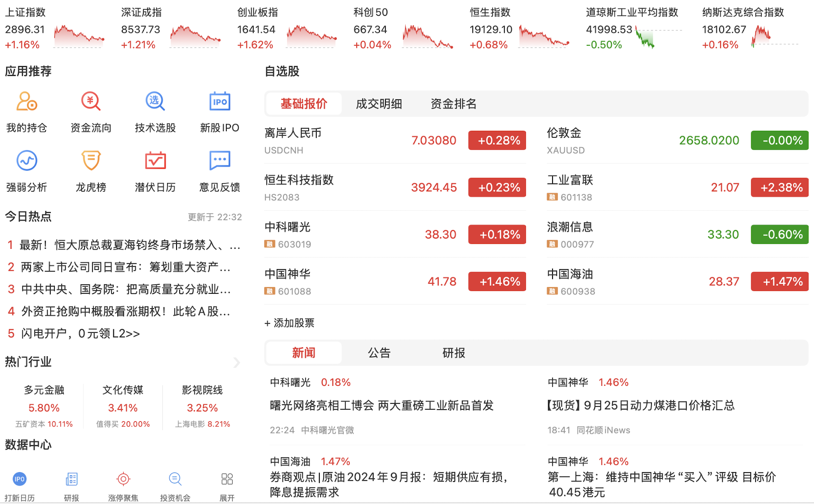Viewport: 814px width, 504px height.
Task: Click 中国海油 +1.47% change badge
Action: pos(779,282)
